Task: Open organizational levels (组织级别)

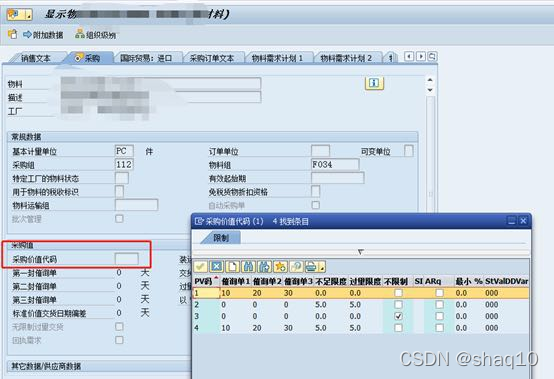Action: pos(96,35)
